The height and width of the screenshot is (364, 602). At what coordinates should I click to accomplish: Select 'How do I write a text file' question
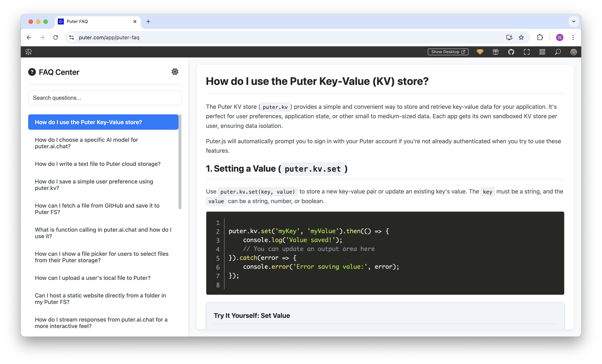[97, 164]
